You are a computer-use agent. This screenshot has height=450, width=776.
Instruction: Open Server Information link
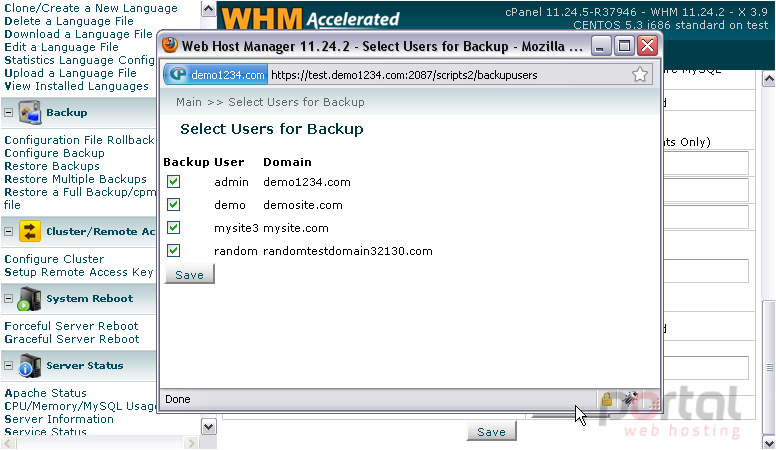(x=59, y=419)
